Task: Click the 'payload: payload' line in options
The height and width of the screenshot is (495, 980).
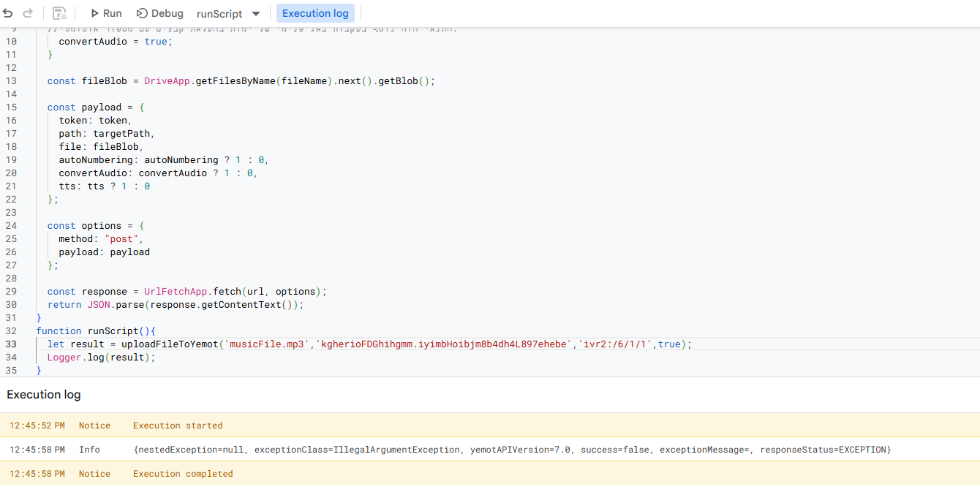Action: pyautogui.click(x=105, y=252)
